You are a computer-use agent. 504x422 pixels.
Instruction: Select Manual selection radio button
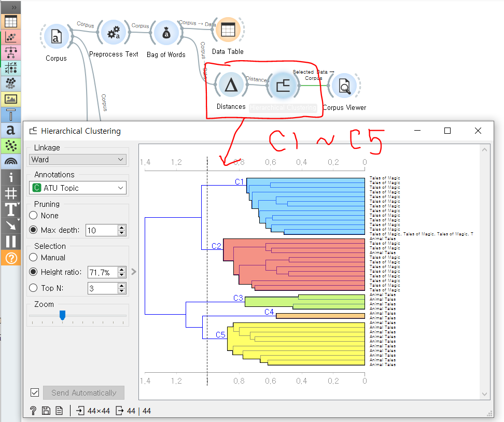point(33,258)
